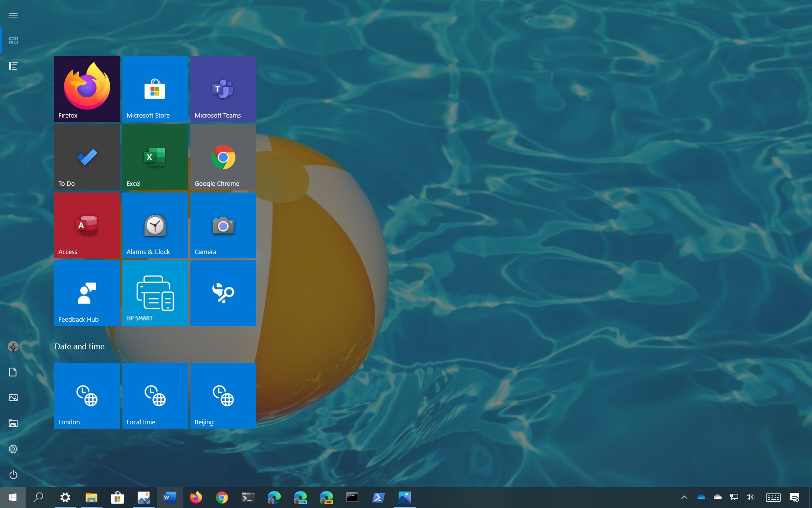Open Photos app on the taskbar

point(405,497)
